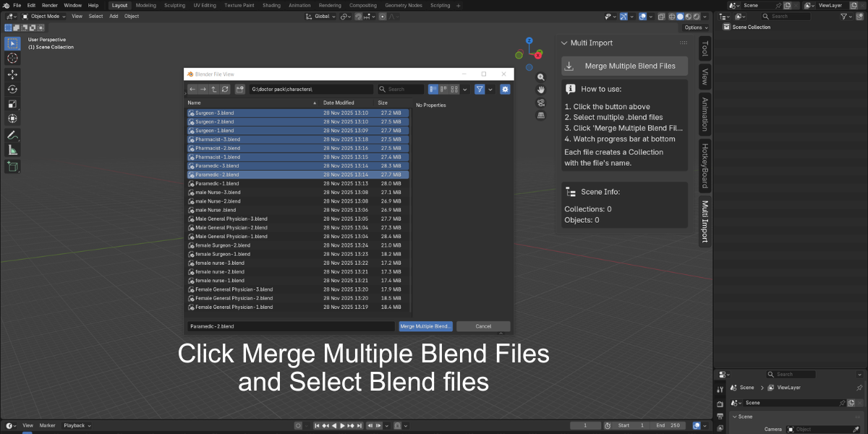Select the Measure tool
This screenshot has height=434, width=868.
13,150
